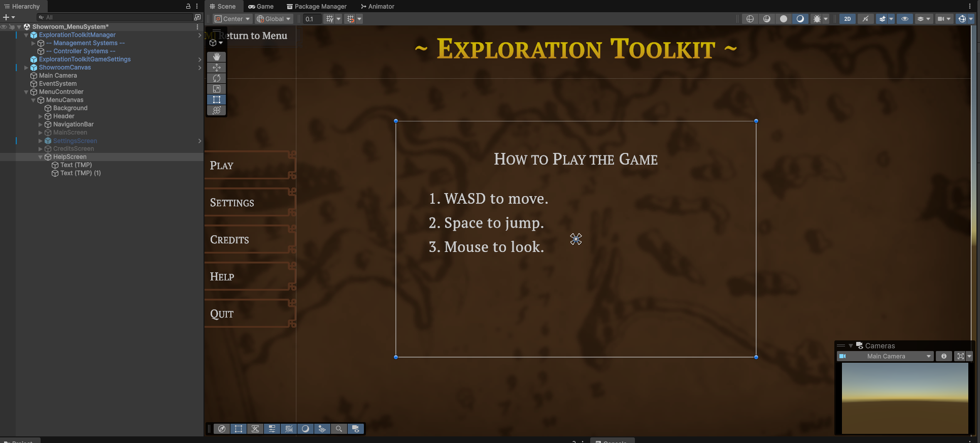Click the Hierarchy panel lock icon
The image size is (980, 443).
click(x=188, y=7)
